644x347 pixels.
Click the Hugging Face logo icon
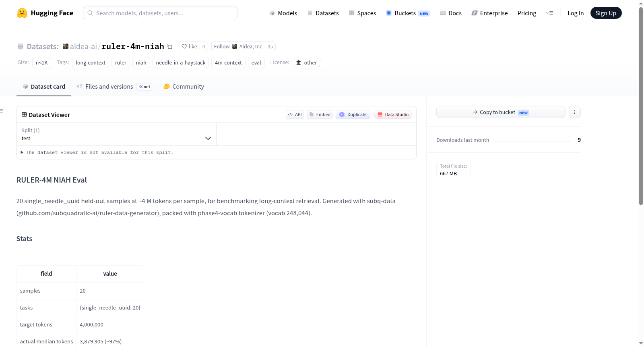[22, 13]
